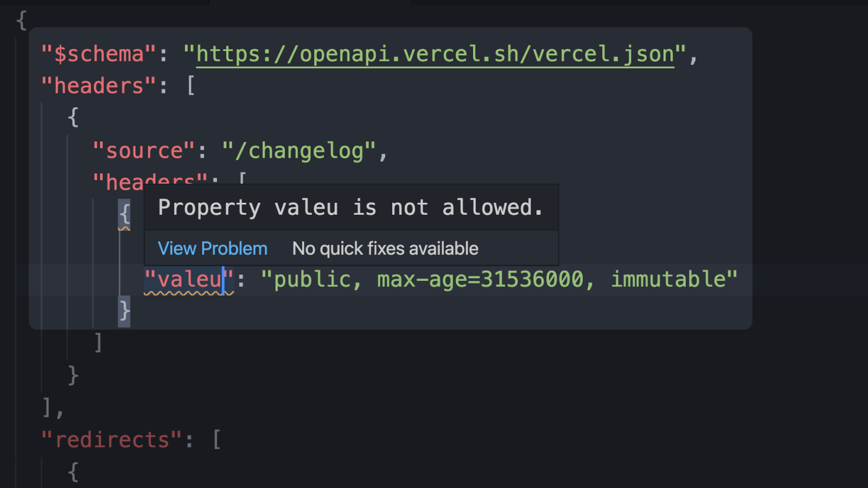
Task: Click the opening bracket after top-level "headers"
Action: coord(190,86)
